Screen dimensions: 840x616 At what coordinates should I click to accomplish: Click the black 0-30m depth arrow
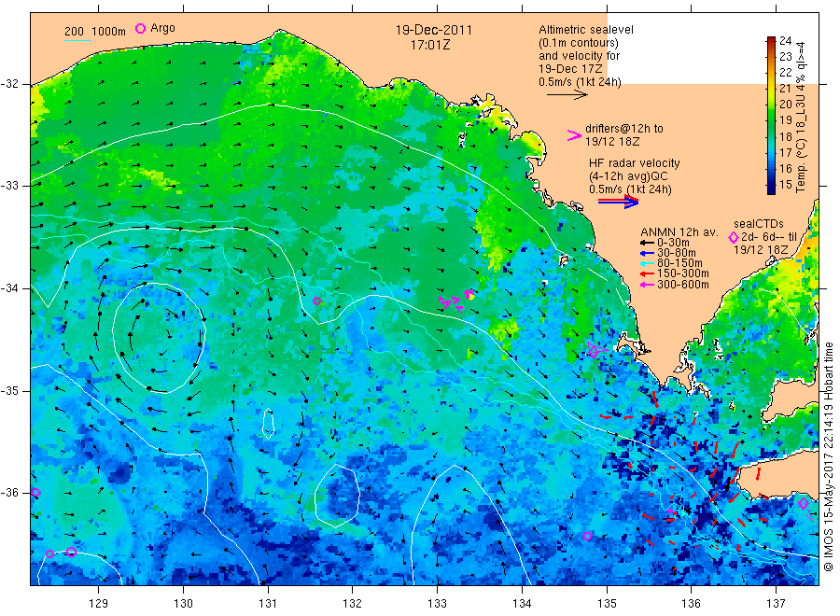pyautogui.click(x=648, y=243)
